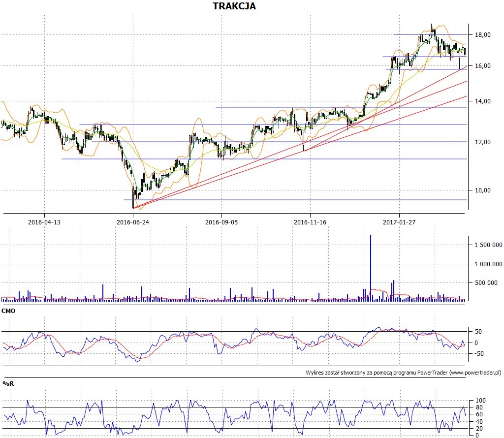Image resolution: width=504 pixels, height=438 pixels.
Task: Click the 12,00 price axis label
Action: click(483, 142)
